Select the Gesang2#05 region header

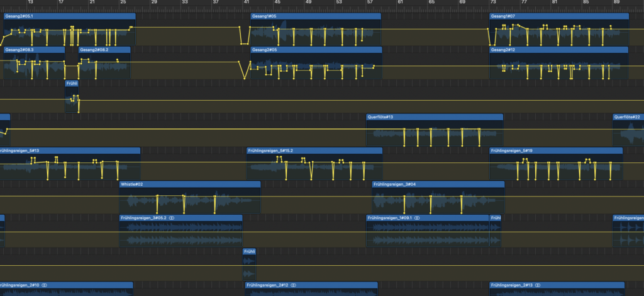click(316, 49)
